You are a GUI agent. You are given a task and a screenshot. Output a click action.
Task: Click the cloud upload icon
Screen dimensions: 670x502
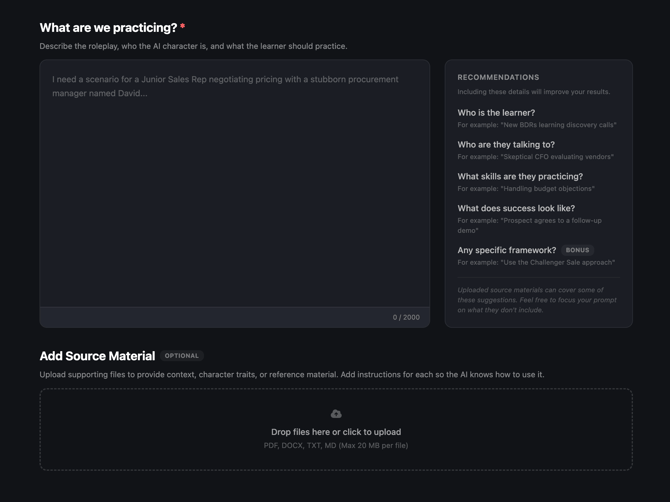(x=336, y=414)
